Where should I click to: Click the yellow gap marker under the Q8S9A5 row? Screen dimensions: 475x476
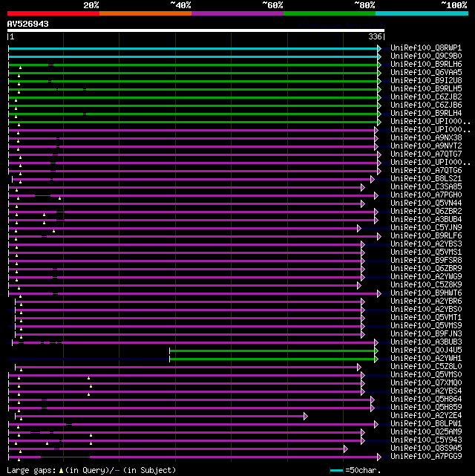20,451
